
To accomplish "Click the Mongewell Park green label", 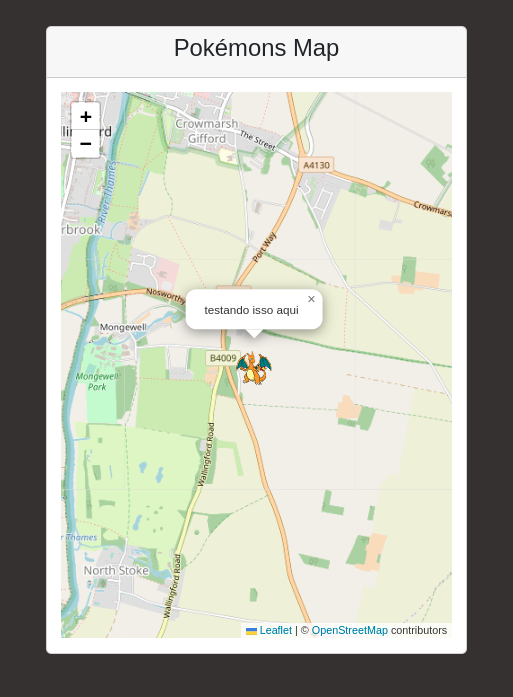I will pyautogui.click(x=97, y=382).
